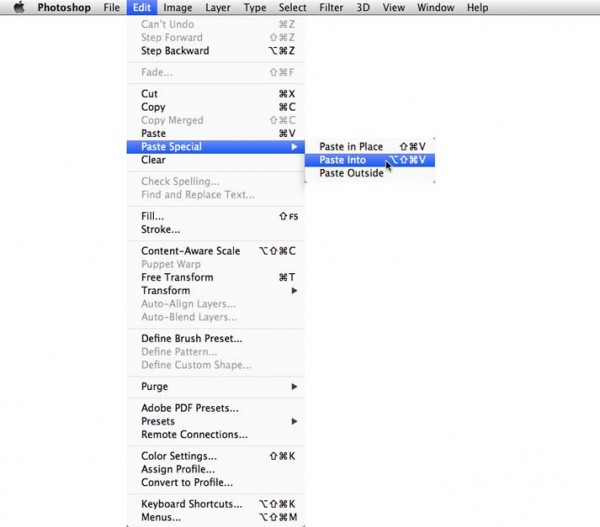Choose Paste Outside from submenu
The height and width of the screenshot is (527, 600).
coord(351,173)
